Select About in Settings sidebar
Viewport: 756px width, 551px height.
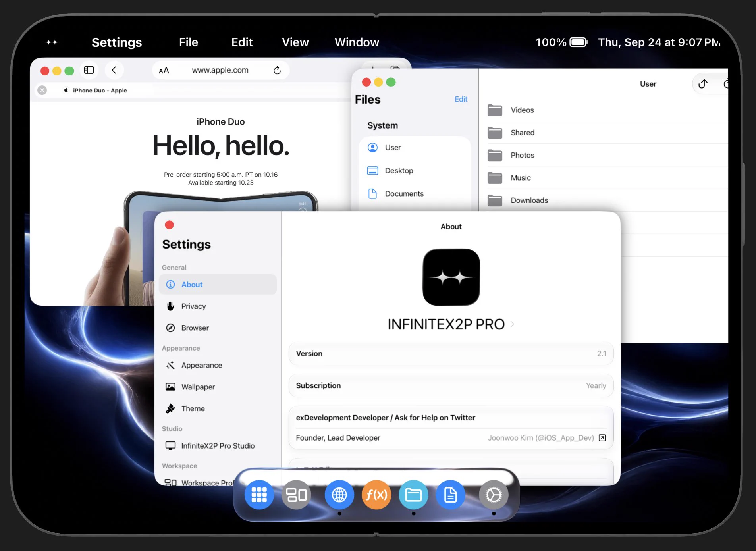218,284
